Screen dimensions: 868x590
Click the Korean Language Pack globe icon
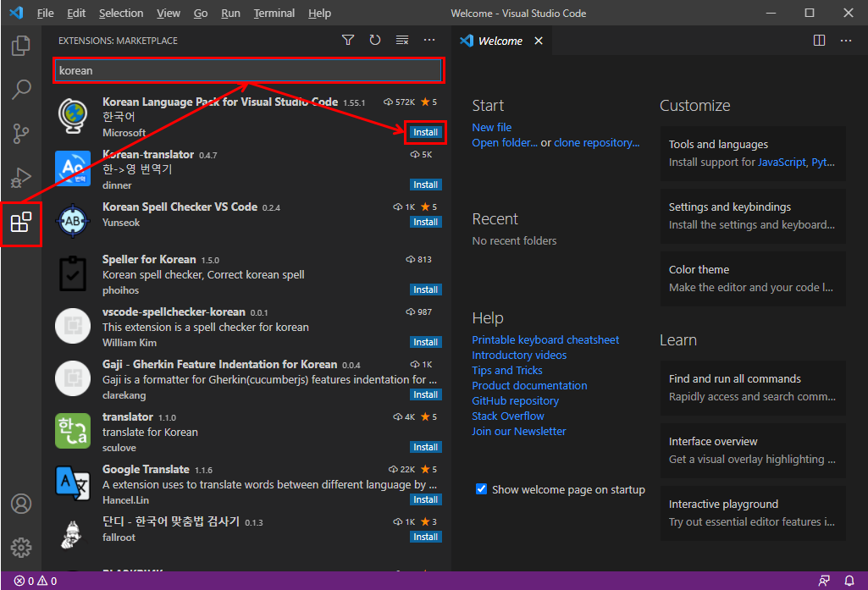click(73, 116)
